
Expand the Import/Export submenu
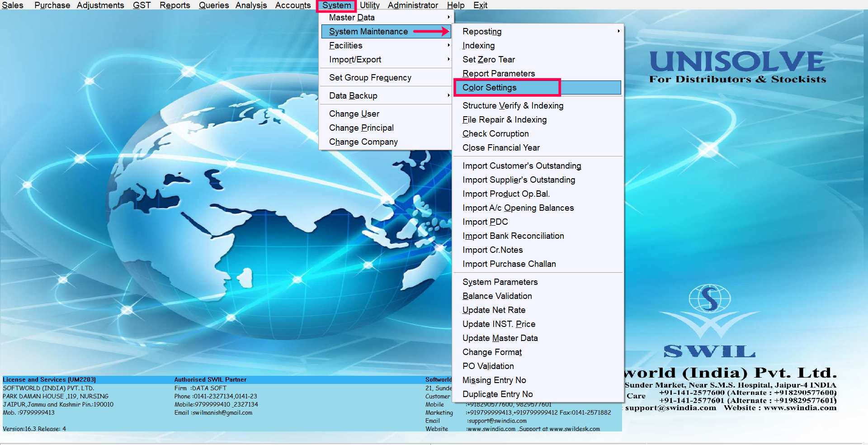click(386, 60)
